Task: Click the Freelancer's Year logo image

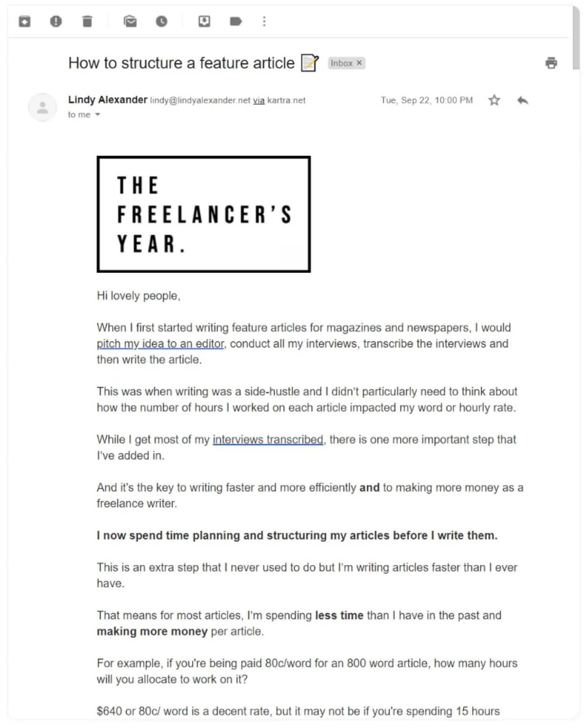Action: [203, 214]
